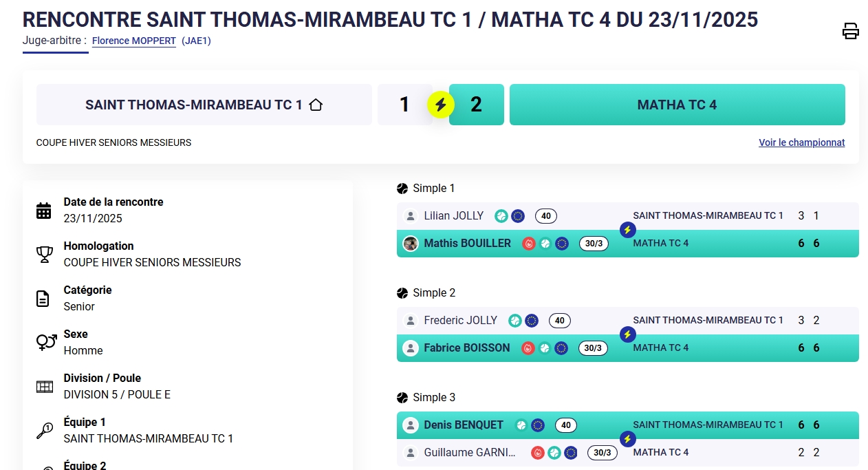Screen dimensions: 868x470
Task: Click the trophy icon beside Homologation
Action: [44, 255]
